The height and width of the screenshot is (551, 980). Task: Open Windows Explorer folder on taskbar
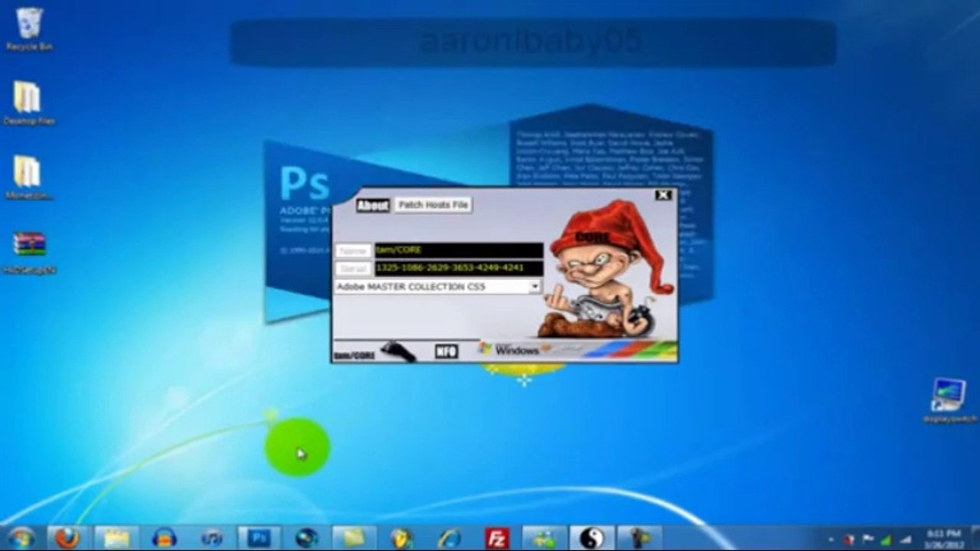[117, 538]
